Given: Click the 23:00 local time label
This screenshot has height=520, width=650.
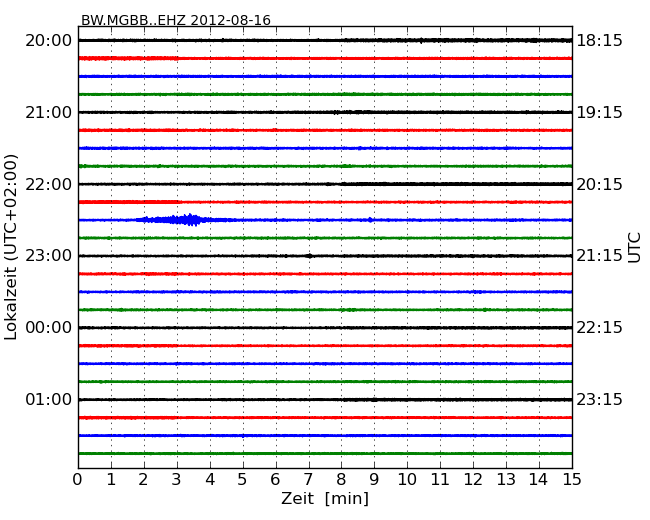Looking at the screenshot, I should click(49, 255).
